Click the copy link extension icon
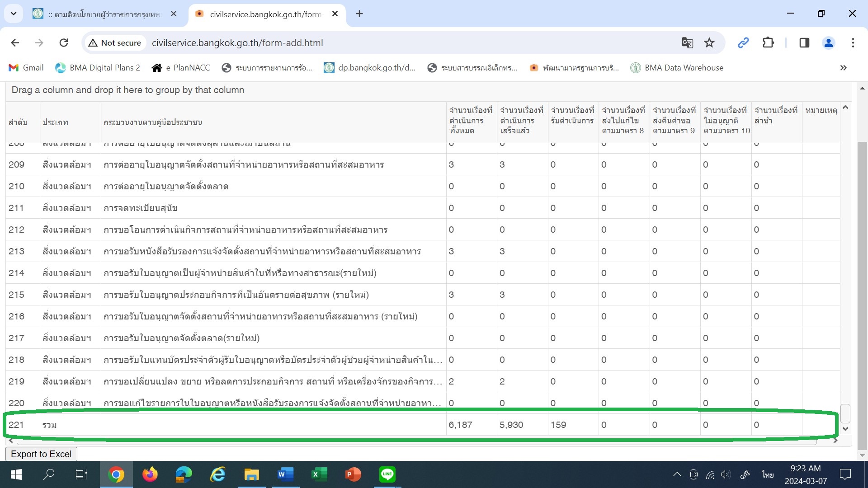The image size is (868, 488). (743, 43)
